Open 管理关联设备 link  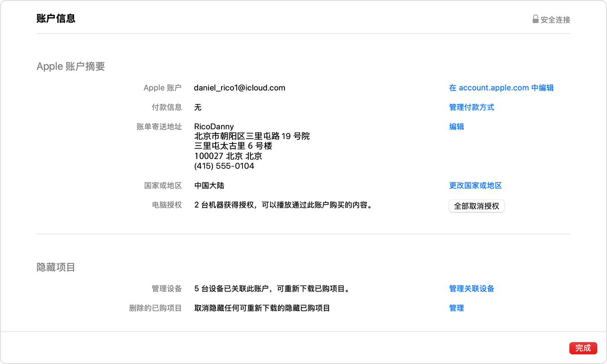472,289
